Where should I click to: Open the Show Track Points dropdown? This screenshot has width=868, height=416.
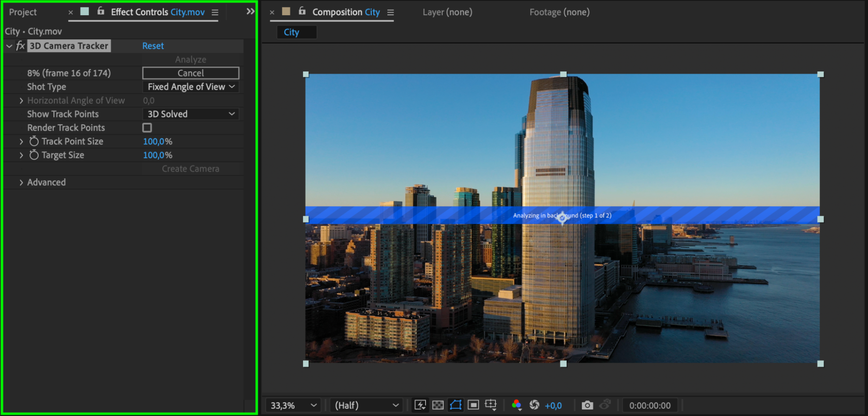(191, 114)
